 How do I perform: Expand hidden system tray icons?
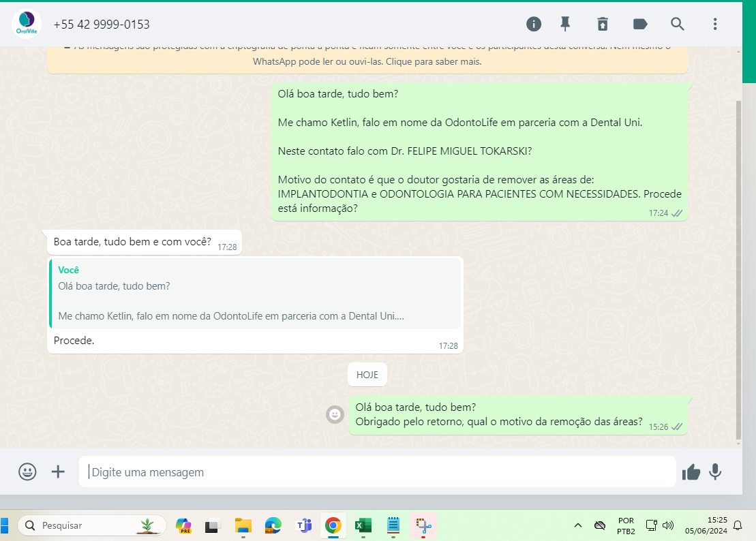577,525
